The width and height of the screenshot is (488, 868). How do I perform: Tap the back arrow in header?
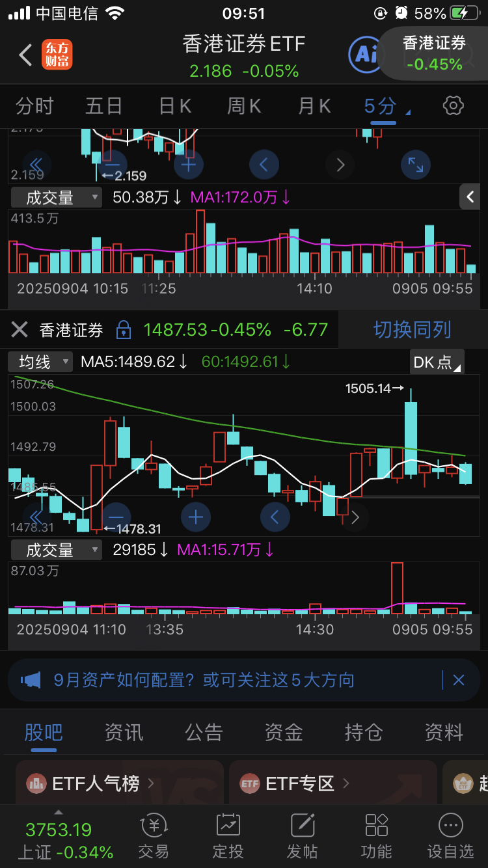pyautogui.click(x=25, y=55)
